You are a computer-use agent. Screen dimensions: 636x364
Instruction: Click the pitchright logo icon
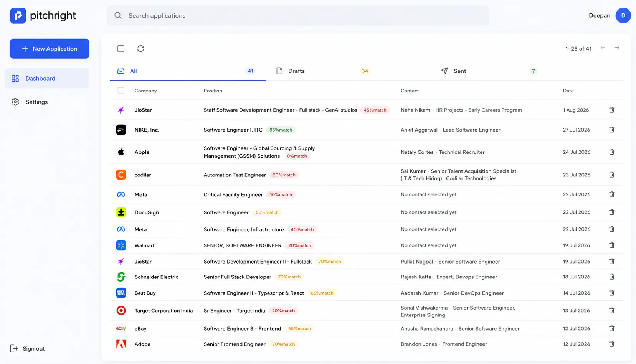point(18,16)
